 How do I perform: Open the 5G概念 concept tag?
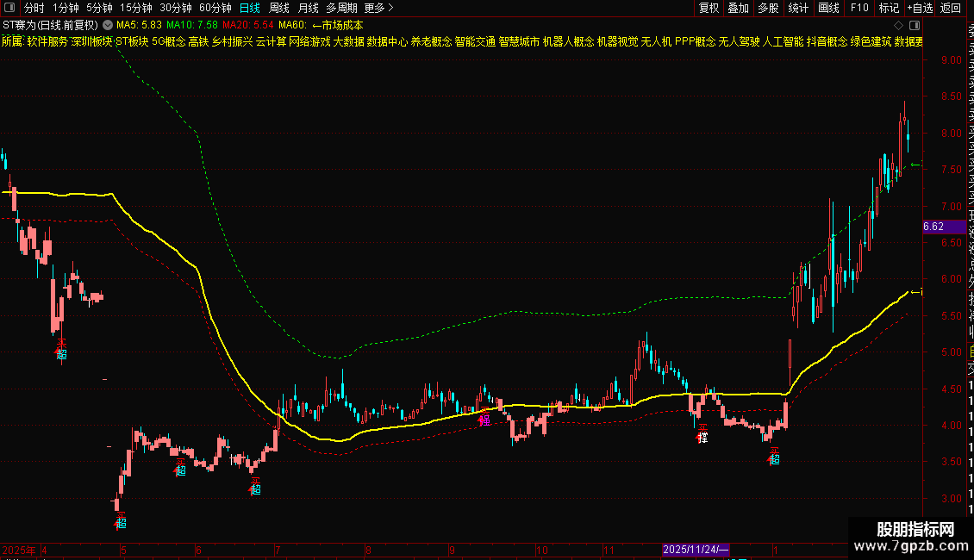[168, 41]
